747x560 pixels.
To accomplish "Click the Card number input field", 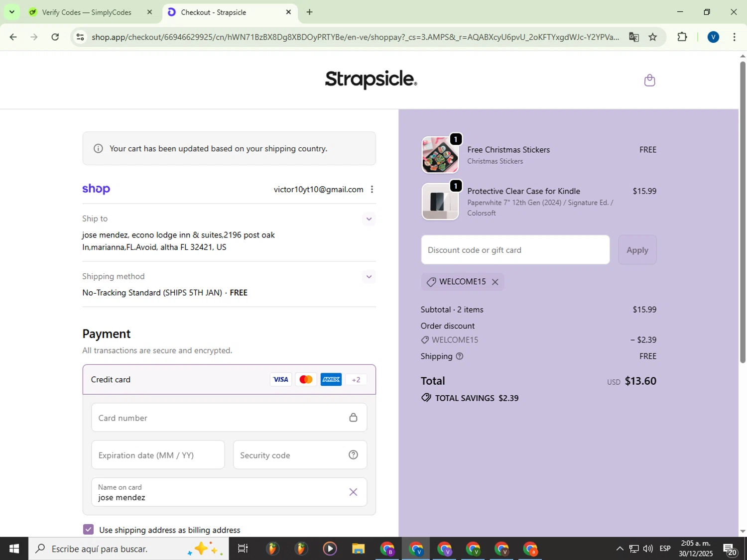I will (x=229, y=417).
